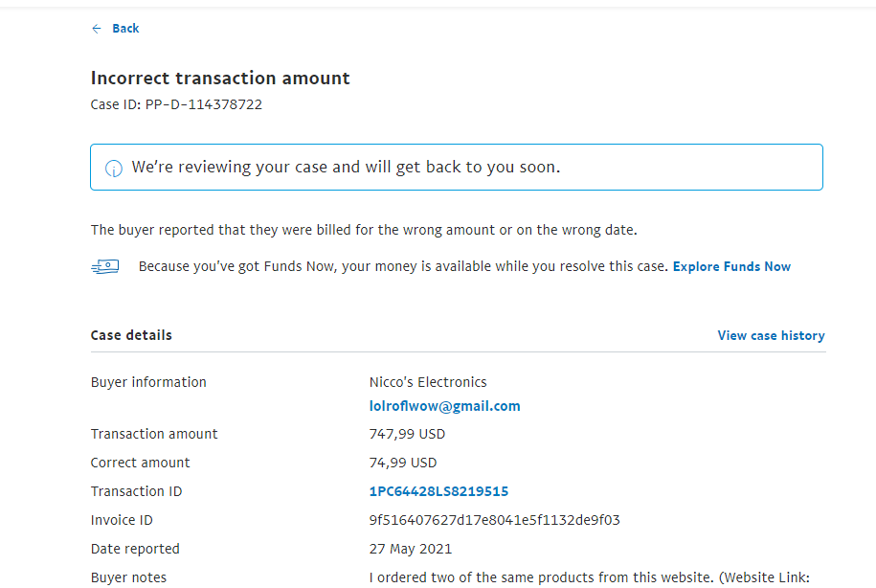Click the Buyer information label
The height and width of the screenshot is (588, 876).
tap(148, 382)
